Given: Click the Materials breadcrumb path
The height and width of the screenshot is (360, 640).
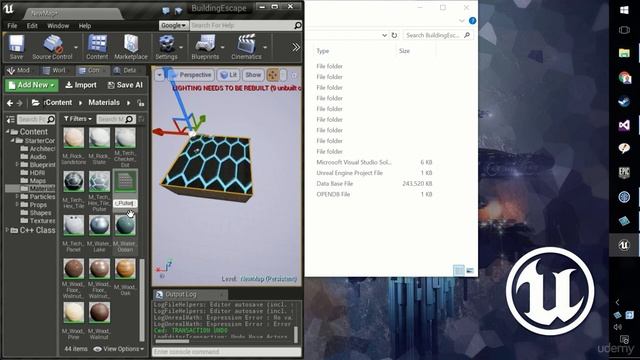Looking at the screenshot, I should pos(104,102).
